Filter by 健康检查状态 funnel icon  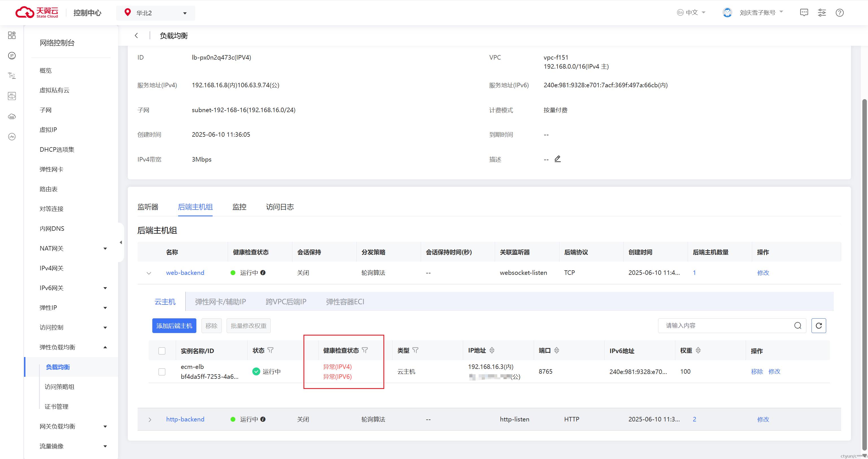click(365, 350)
